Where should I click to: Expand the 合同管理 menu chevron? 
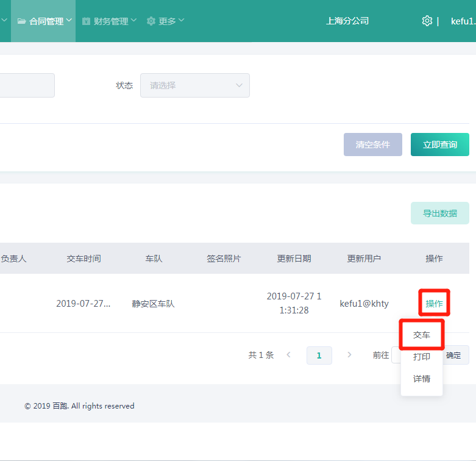coord(69,21)
